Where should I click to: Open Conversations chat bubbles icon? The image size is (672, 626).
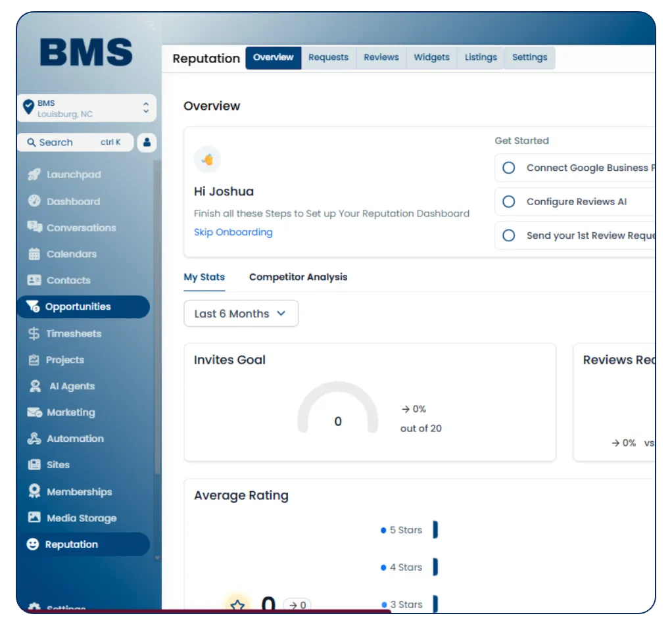(x=34, y=227)
